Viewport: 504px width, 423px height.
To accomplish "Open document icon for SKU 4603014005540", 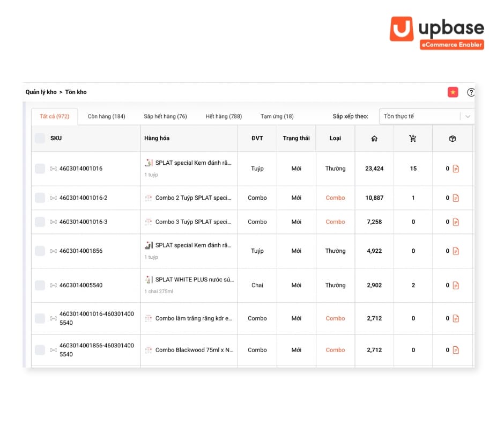I will pos(456,285).
